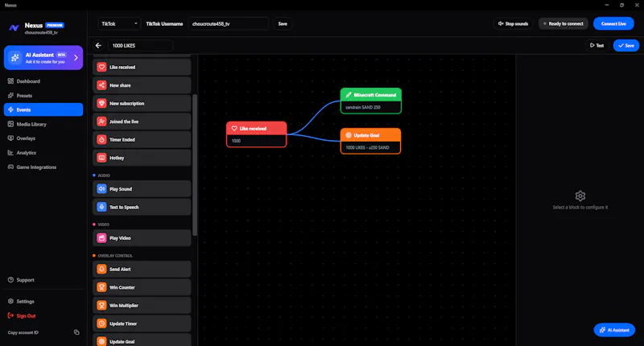Click the username under the Nexus logo
Image resolution: width=644 pixels, height=346 pixels.
(41, 32)
